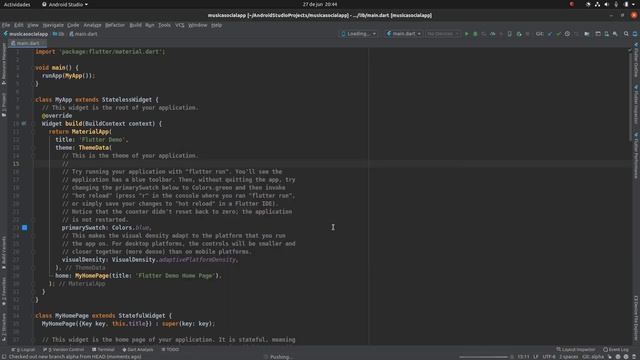Click the clock showing 27 de jun 20:44
The image size is (640, 360).
click(320, 4)
